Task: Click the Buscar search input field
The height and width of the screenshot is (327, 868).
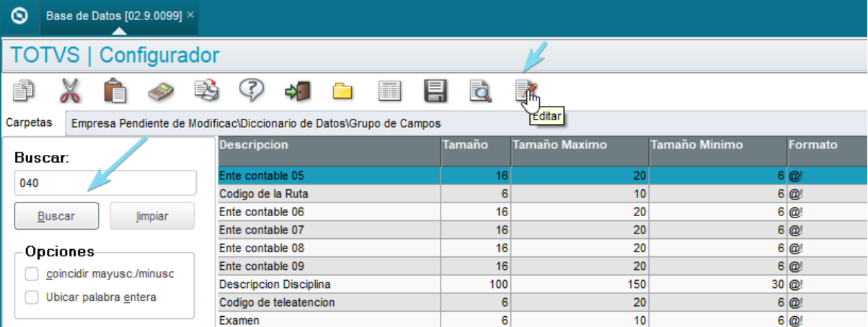Action: pyautogui.click(x=105, y=183)
